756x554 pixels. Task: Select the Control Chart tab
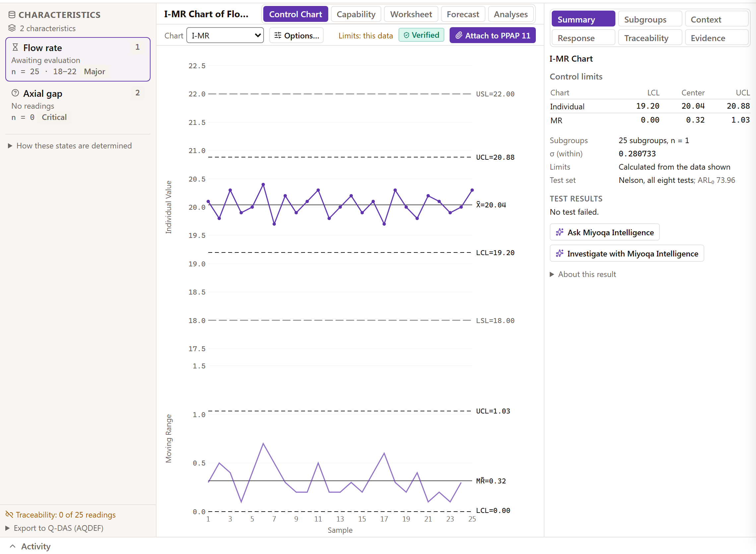(x=295, y=15)
